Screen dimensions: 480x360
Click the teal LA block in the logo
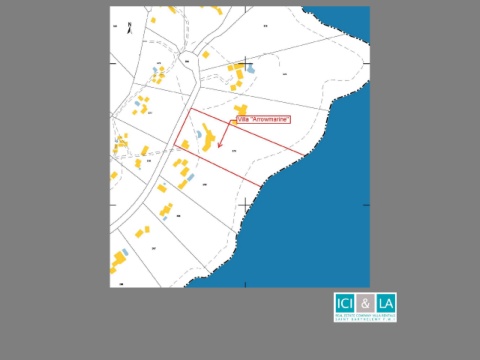386,303
